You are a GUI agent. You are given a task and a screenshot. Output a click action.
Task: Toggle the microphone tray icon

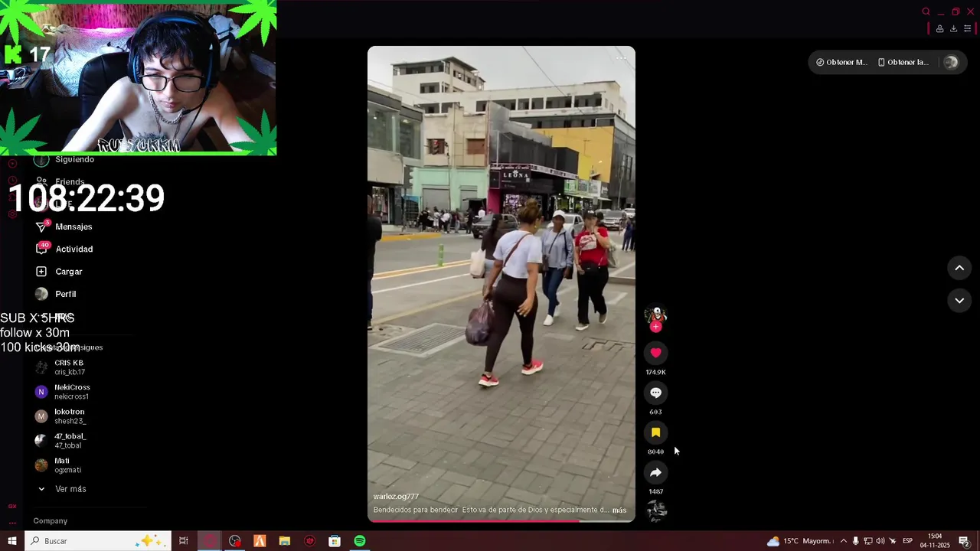pos(855,541)
